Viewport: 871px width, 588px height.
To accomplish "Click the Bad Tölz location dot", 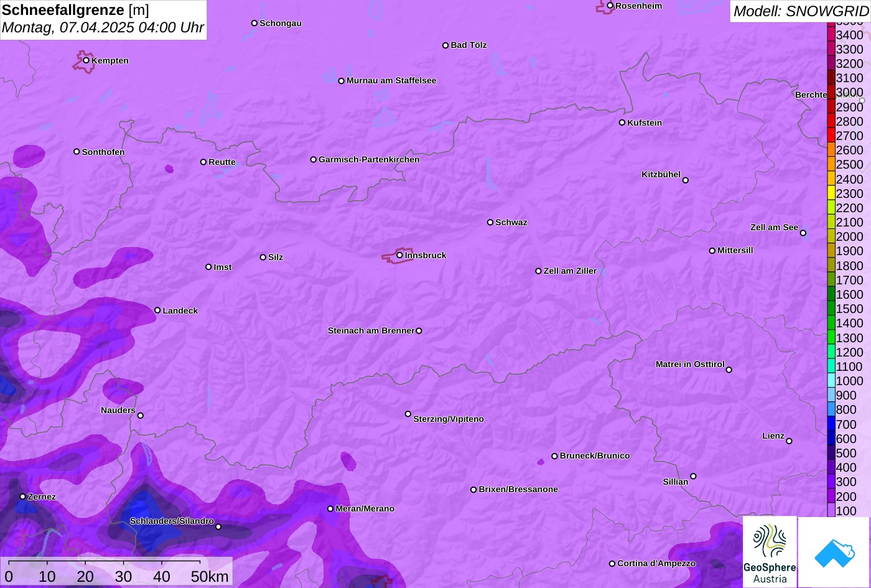I will tap(445, 45).
